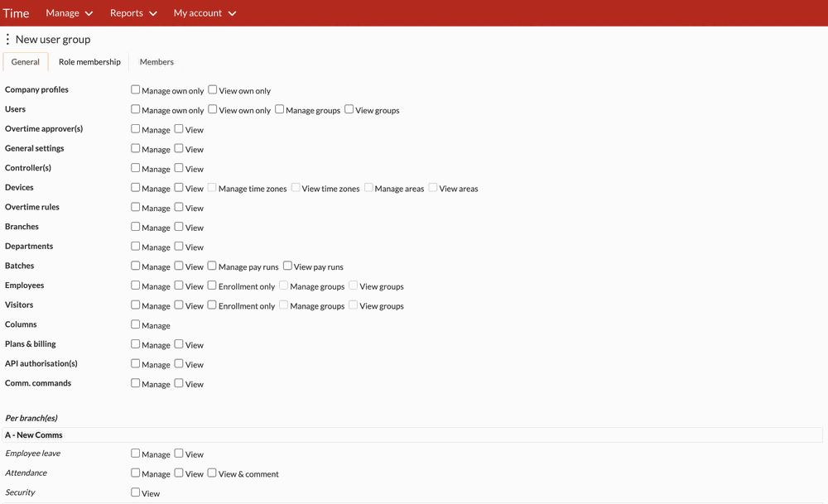Check Manage groups in the Users row

(280, 109)
